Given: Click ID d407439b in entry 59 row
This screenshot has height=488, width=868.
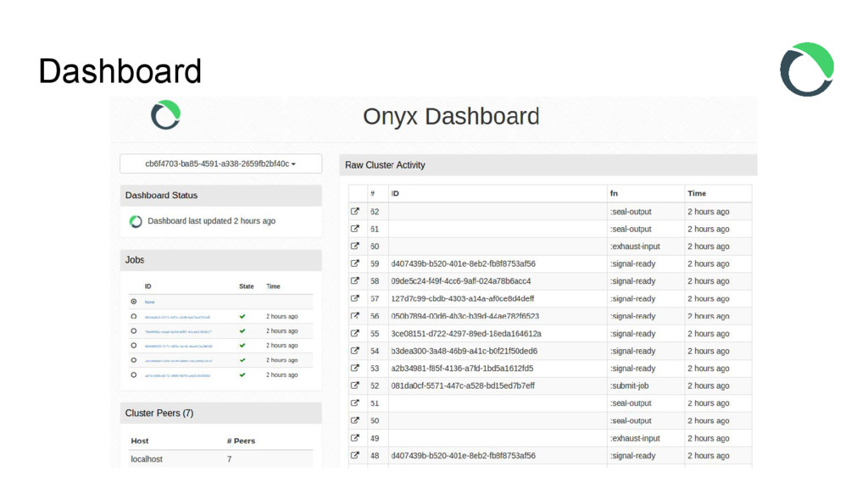Looking at the screenshot, I should [x=464, y=264].
